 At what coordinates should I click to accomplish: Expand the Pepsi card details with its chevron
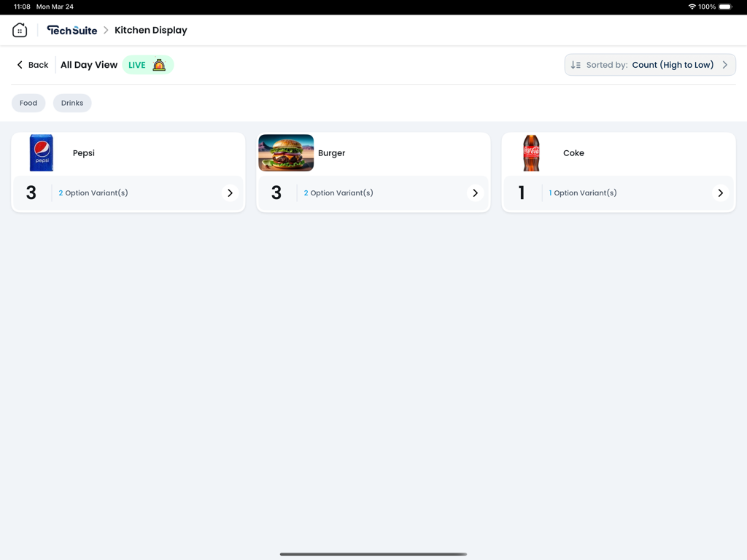pos(230,192)
